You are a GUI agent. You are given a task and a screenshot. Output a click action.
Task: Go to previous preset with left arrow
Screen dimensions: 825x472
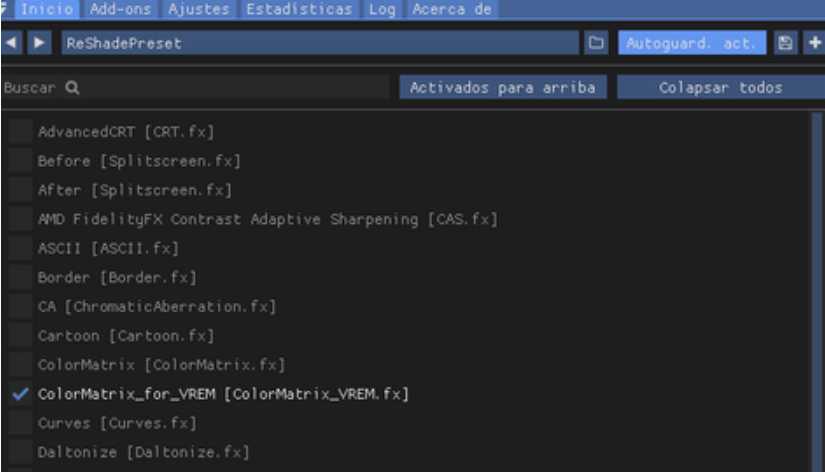point(11,43)
